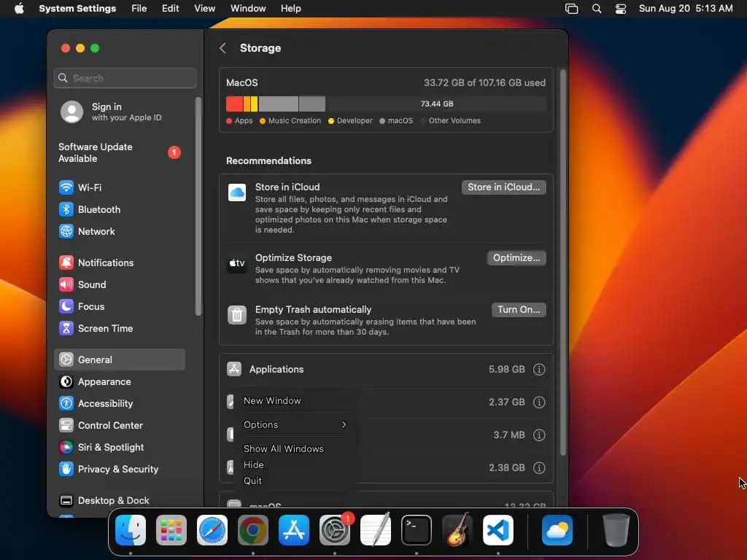Open Visual Studio Code from Dock
Screen dimensions: 747x560
tap(498, 530)
